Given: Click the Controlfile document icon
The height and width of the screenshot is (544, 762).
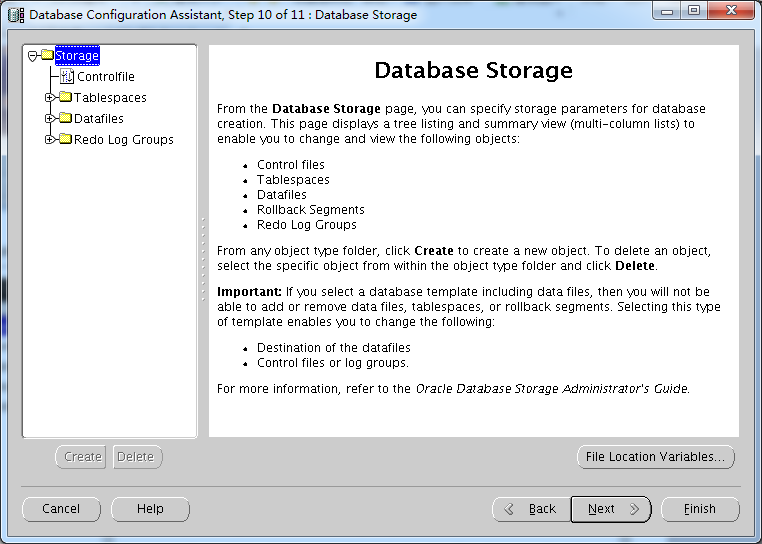Looking at the screenshot, I should click(67, 76).
